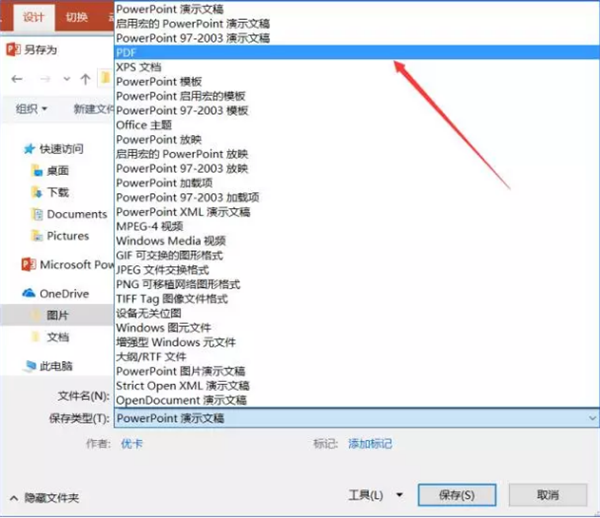Click the 保存(S) button
The image size is (600, 518).
(457, 495)
